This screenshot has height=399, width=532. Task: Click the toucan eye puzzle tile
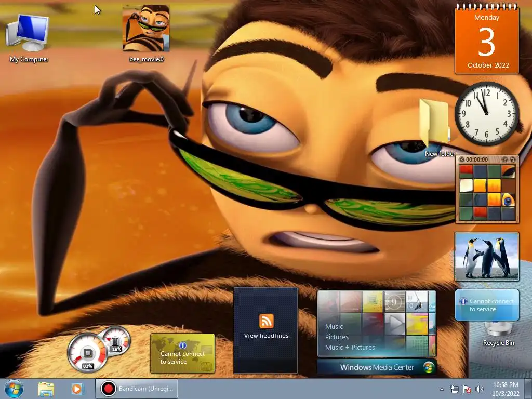click(508, 200)
